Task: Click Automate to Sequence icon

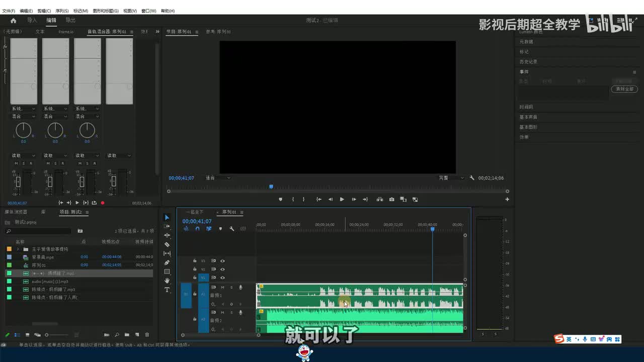Action: coord(107,335)
